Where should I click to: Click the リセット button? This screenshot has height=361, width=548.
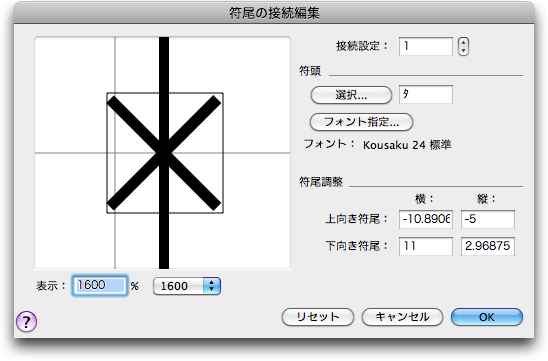318,317
